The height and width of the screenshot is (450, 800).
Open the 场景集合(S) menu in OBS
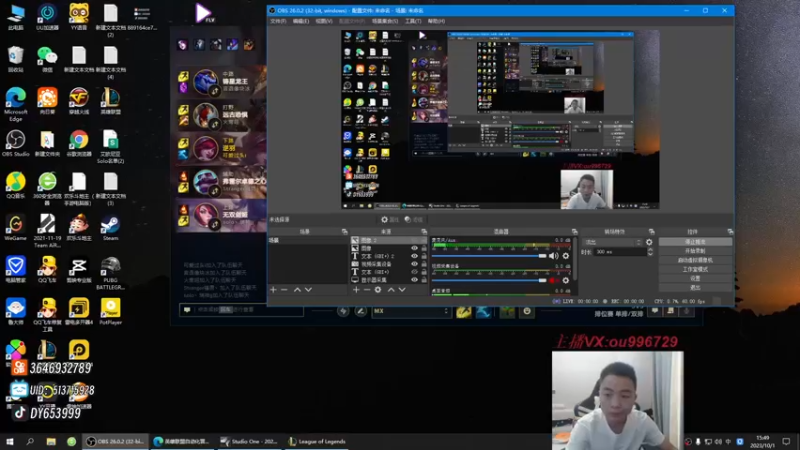[385, 21]
